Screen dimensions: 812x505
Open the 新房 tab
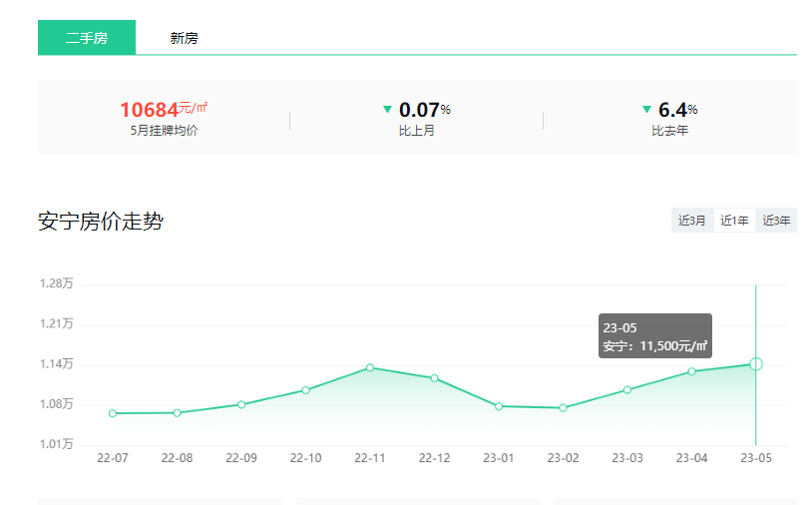(x=184, y=38)
